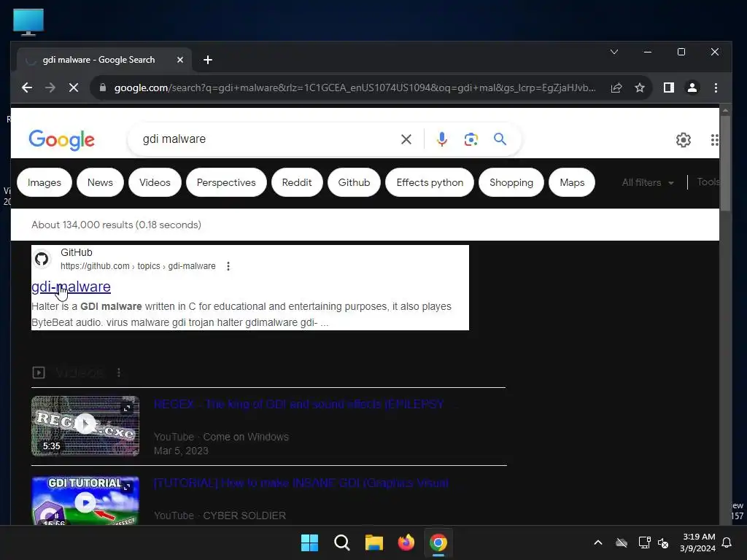Click Chrome taskbar icon
This screenshot has height=560, width=747.
point(438,542)
